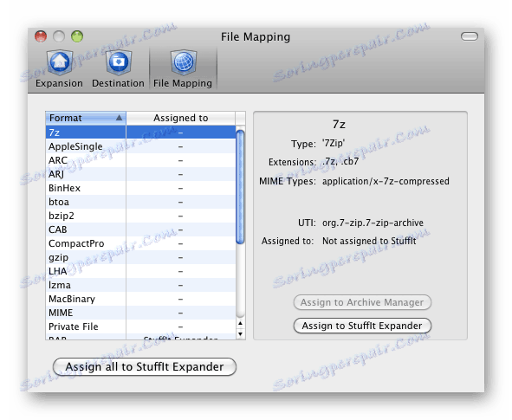Sort by the Format column header
The width and height of the screenshot is (512, 420).
pos(86,118)
